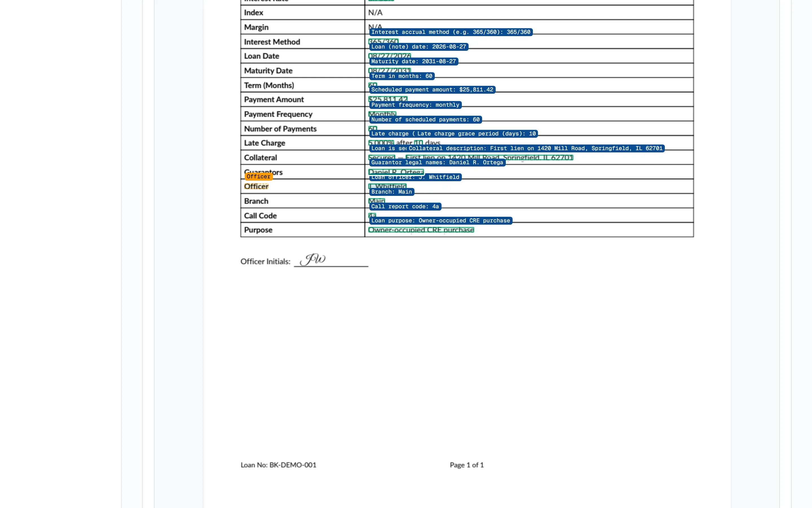Select the highlighted 'J. Whitfield' value

point(387,187)
